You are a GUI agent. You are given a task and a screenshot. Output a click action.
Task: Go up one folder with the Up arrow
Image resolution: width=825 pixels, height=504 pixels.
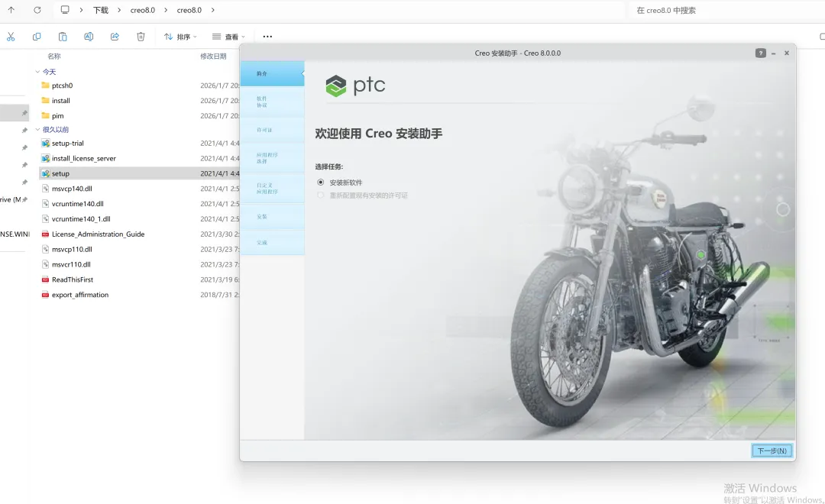click(x=11, y=10)
